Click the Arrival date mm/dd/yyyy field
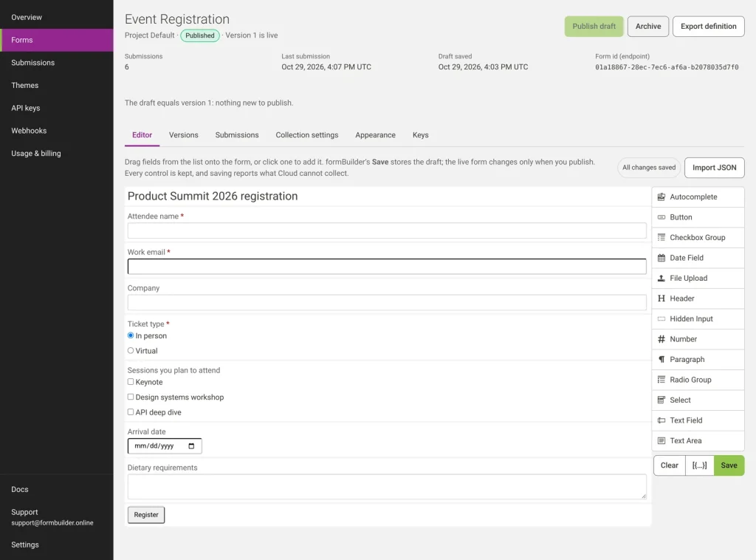This screenshot has height=560, width=756. pyautogui.click(x=165, y=445)
